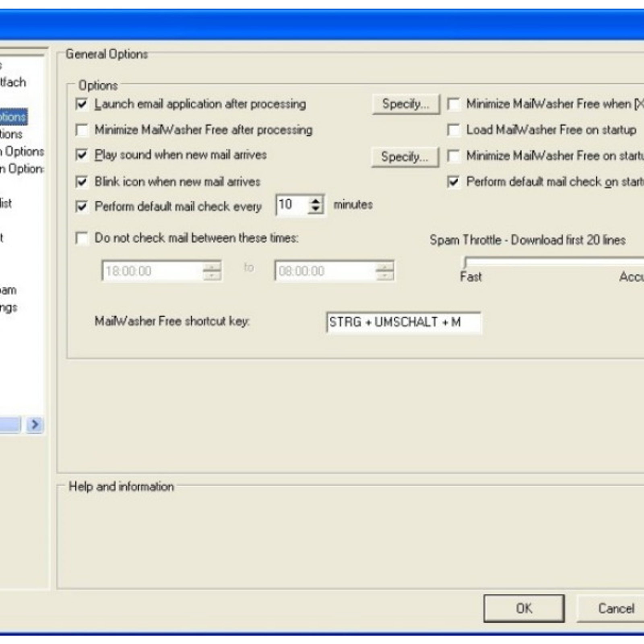Click Specify button for new mail sound

click(405, 157)
